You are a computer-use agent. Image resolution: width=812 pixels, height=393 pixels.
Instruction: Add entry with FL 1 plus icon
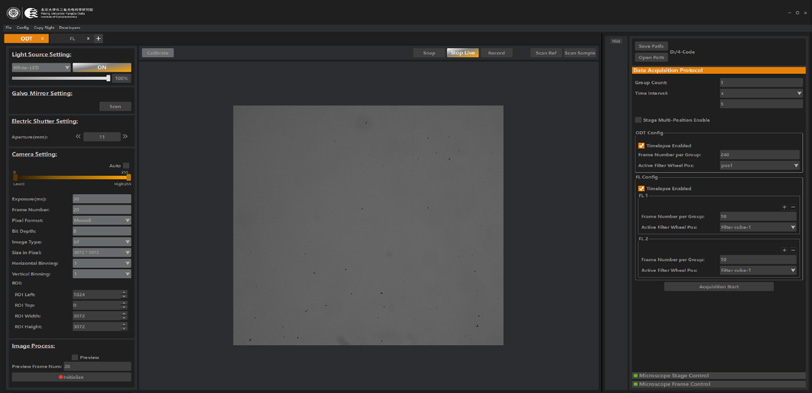784,207
